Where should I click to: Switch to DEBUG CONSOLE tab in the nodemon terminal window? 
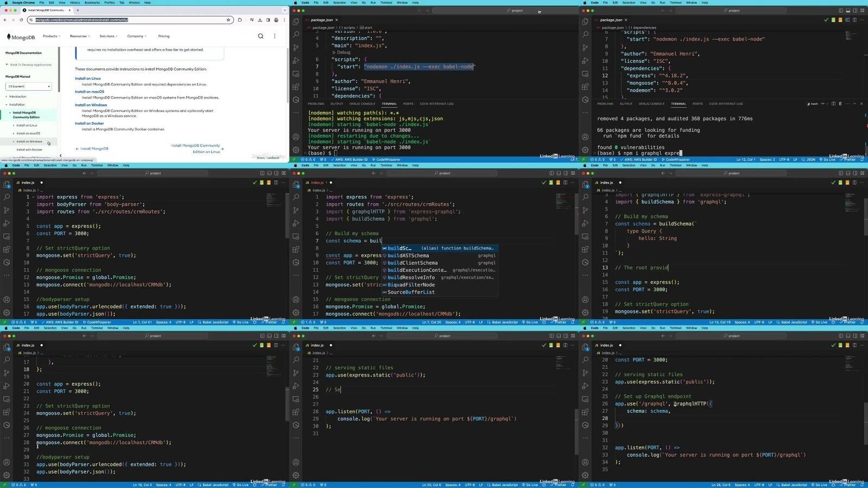tap(362, 104)
